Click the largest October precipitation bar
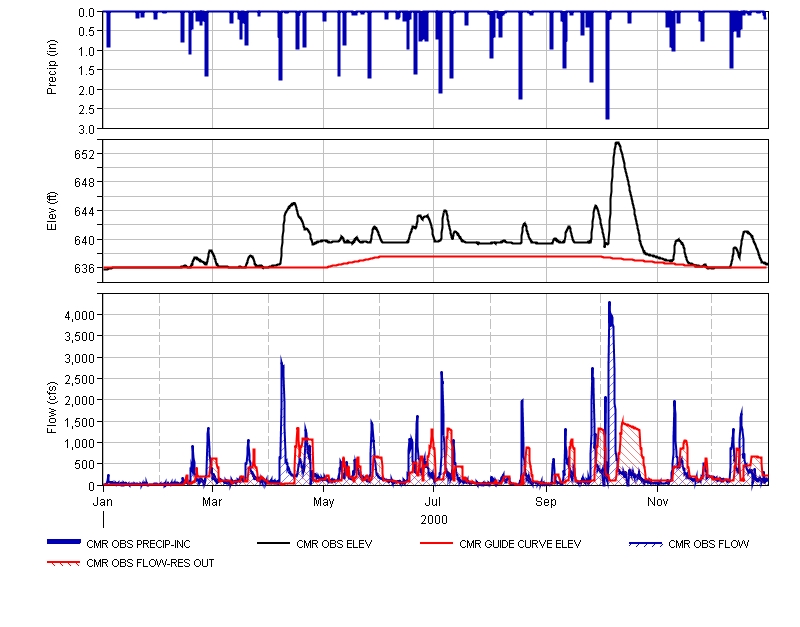Image resolution: width=800 pixels, height=627 pixels. (607, 66)
